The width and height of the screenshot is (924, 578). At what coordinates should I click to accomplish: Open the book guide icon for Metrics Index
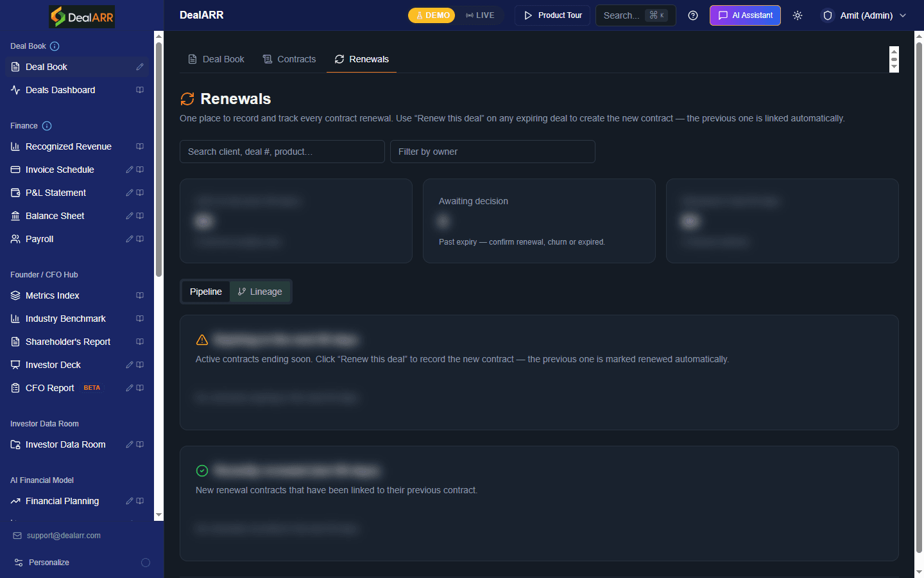point(140,295)
